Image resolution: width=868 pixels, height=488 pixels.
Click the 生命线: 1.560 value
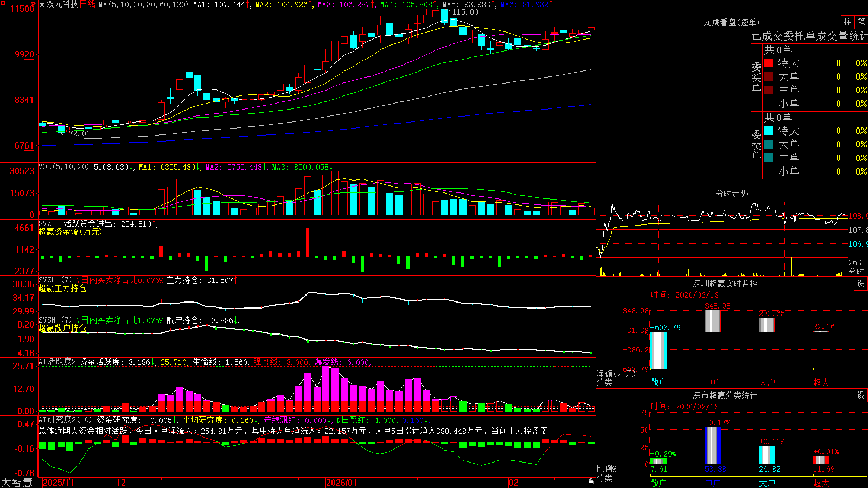pos(221,362)
